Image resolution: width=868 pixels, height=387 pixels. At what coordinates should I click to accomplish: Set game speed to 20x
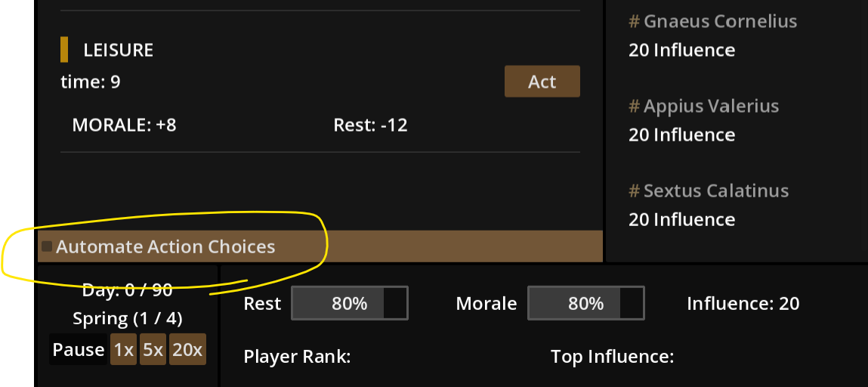point(187,349)
